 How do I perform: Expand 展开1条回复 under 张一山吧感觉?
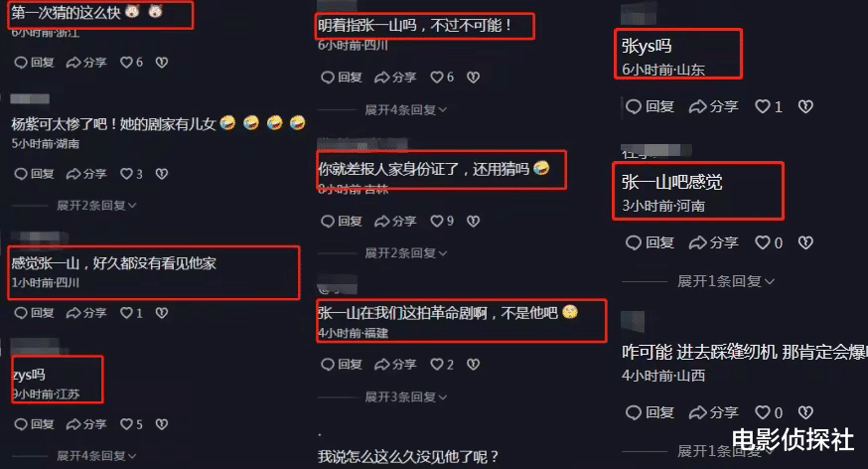725,281
